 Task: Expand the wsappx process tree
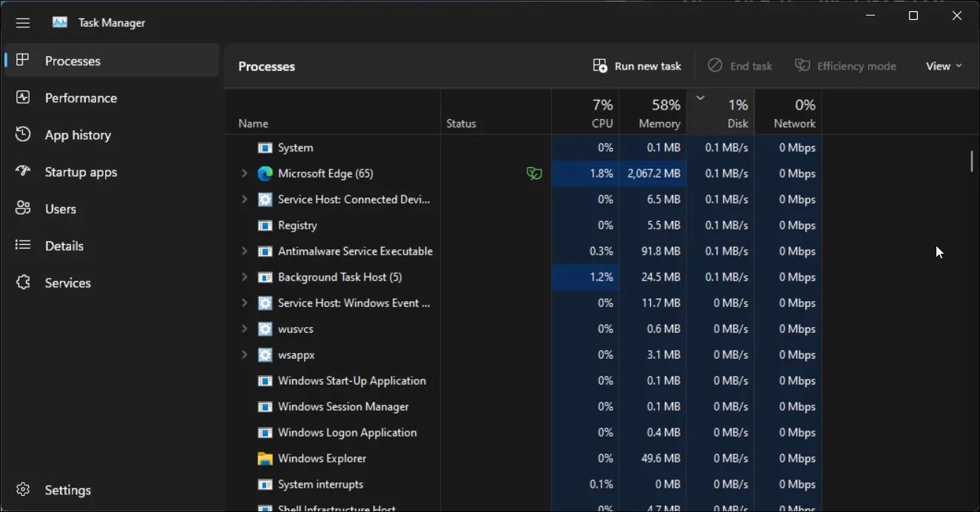point(245,354)
